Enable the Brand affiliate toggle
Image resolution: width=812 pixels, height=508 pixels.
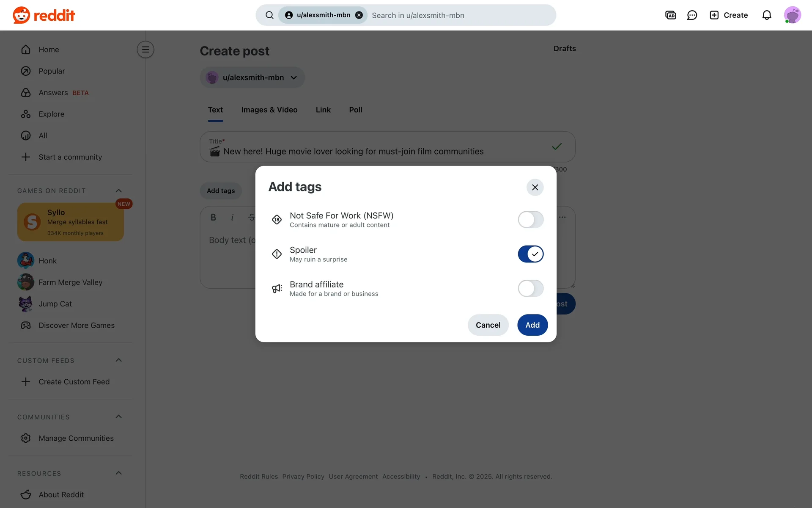point(530,288)
